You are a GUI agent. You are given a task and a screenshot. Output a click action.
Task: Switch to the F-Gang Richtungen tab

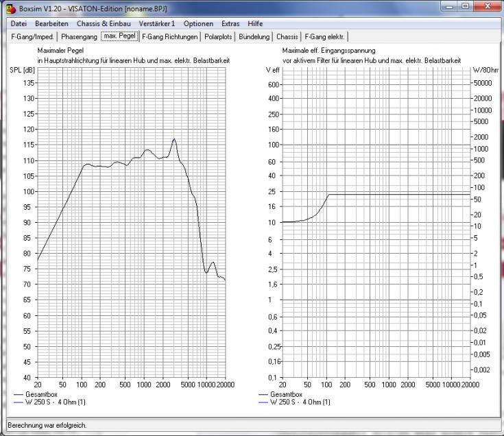pos(170,36)
